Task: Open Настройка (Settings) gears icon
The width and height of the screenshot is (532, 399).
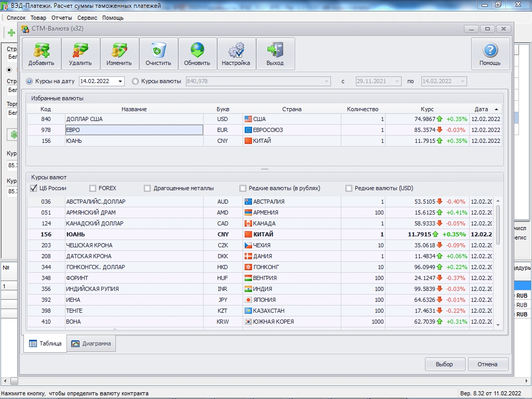Action: (236, 51)
